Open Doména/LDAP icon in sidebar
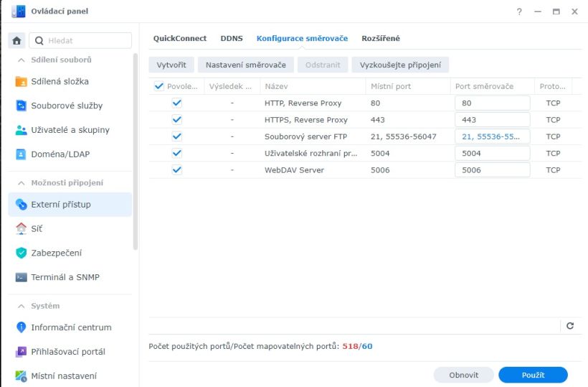 (x=21, y=154)
